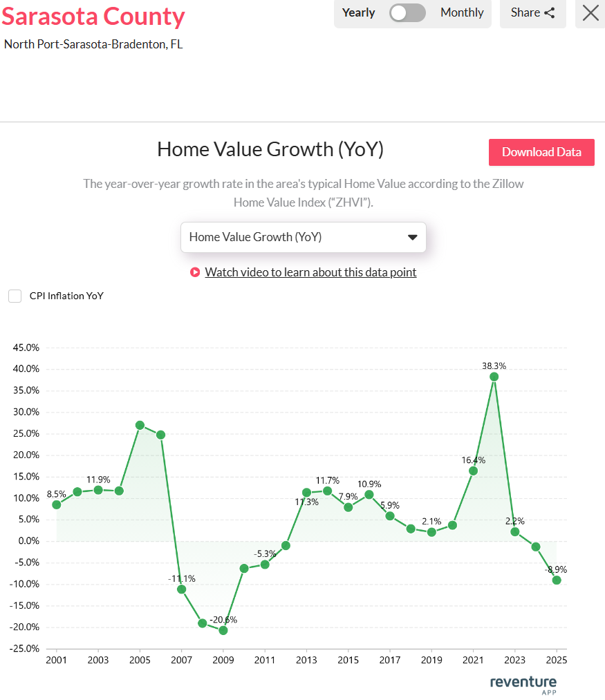This screenshot has width=605, height=700.
Task: Select the Monthly view label
Action: [x=461, y=12]
